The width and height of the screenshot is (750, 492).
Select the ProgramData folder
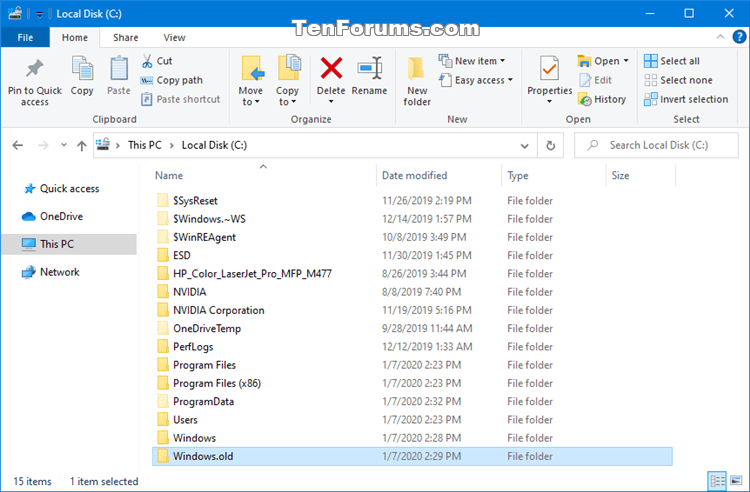pos(412,401)
